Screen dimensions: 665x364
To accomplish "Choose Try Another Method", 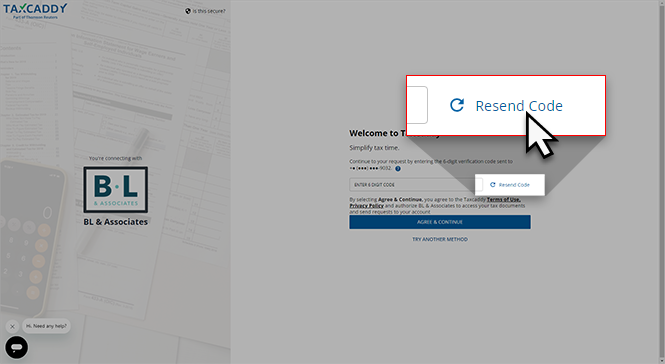I will click(440, 240).
